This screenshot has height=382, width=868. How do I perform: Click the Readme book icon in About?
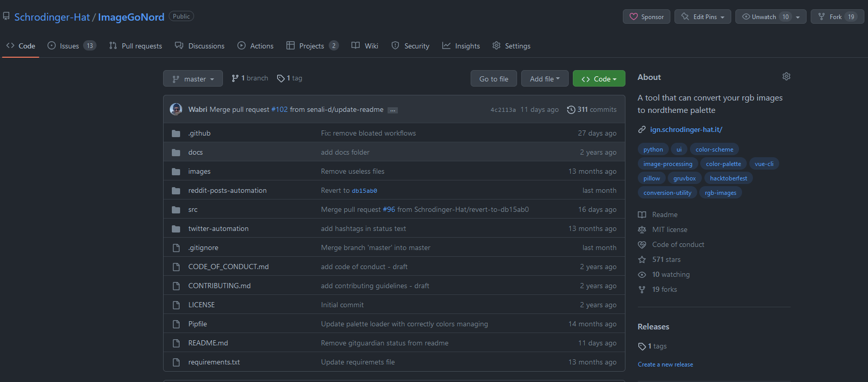642,214
